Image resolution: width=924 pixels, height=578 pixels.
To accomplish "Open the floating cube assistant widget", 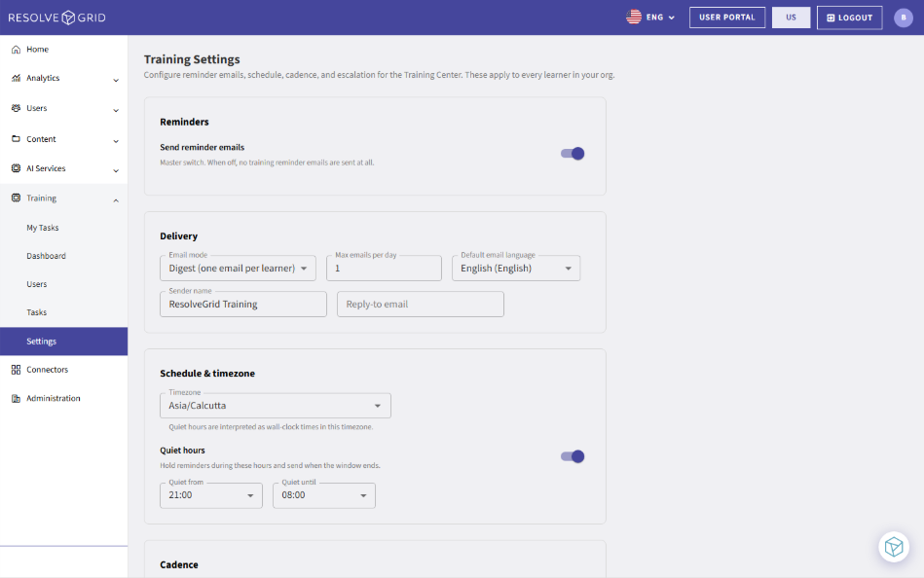I will (894, 547).
